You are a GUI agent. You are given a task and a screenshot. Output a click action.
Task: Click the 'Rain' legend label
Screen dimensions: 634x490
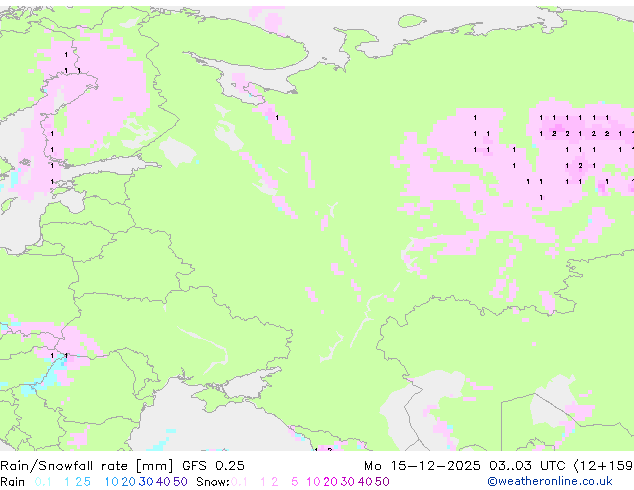pyautogui.click(x=13, y=482)
